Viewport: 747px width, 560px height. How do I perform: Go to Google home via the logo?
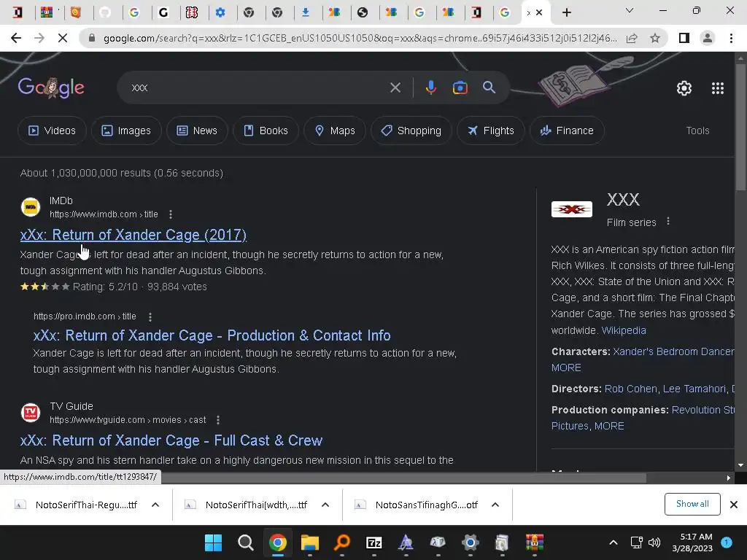[x=51, y=87]
